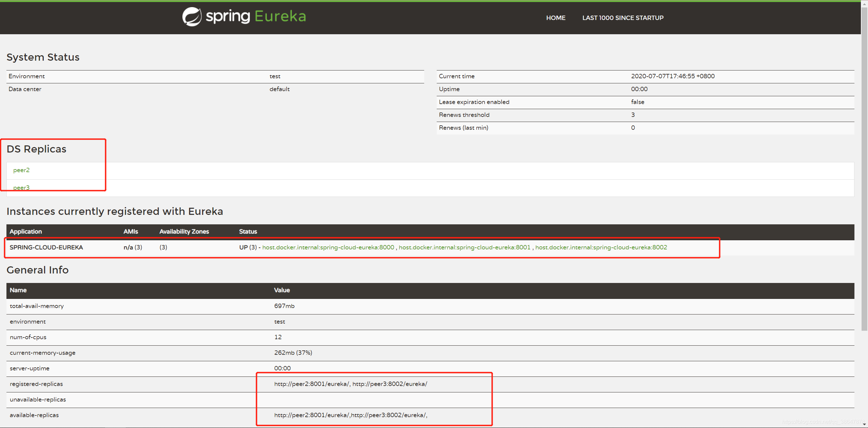Screen dimensions: 868x428
Task: Click the num-of-cpus value 12
Action: point(278,337)
